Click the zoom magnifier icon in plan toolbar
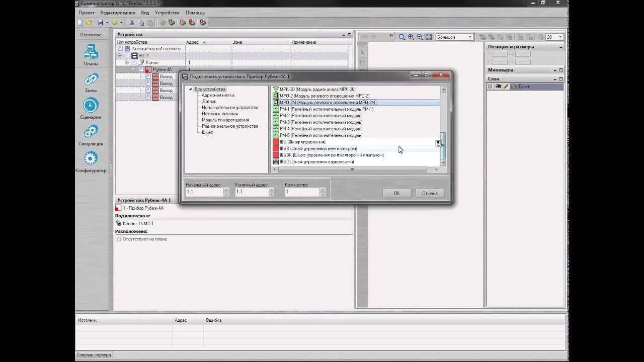This screenshot has width=644, height=362. (402, 37)
